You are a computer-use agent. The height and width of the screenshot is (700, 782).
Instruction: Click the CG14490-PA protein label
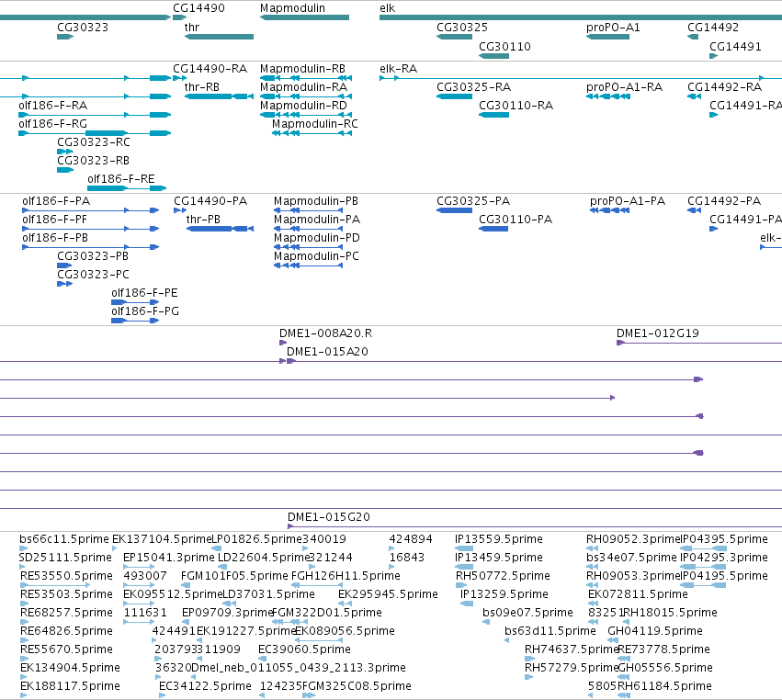[210, 201]
